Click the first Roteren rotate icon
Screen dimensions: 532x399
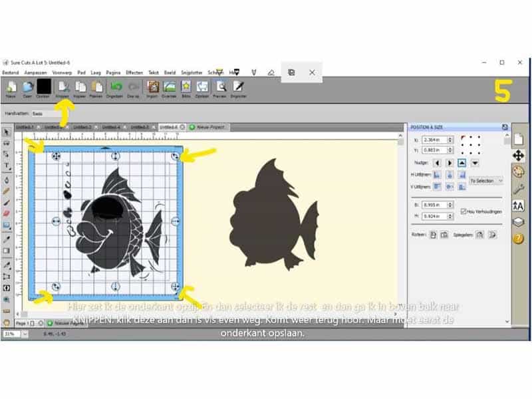tap(433, 235)
